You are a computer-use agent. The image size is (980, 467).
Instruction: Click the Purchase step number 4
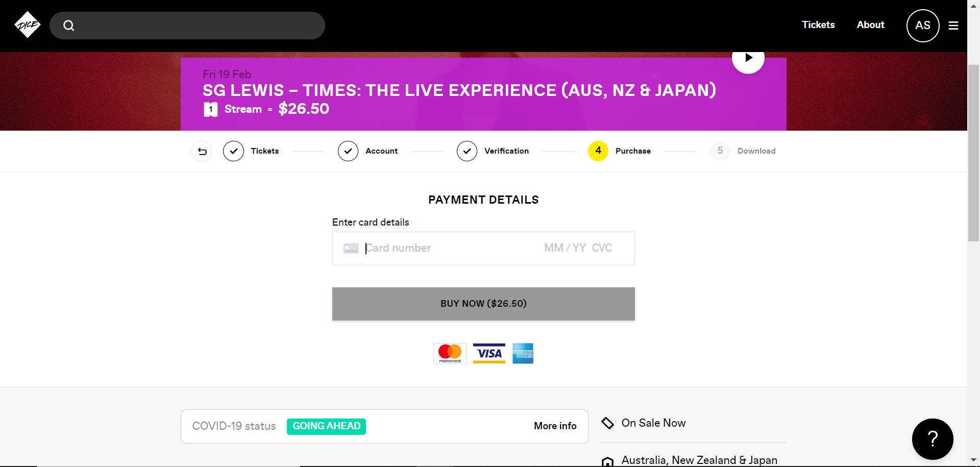(x=598, y=151)
